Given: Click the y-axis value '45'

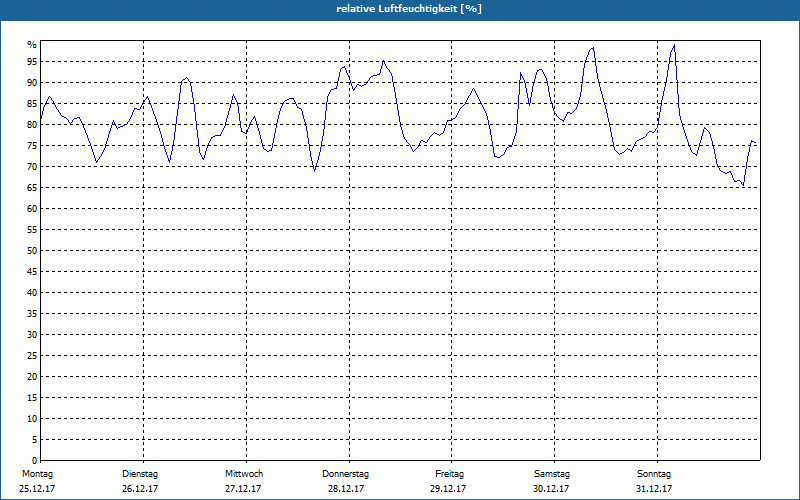Looking at the screenshot, I should point(32,271).
